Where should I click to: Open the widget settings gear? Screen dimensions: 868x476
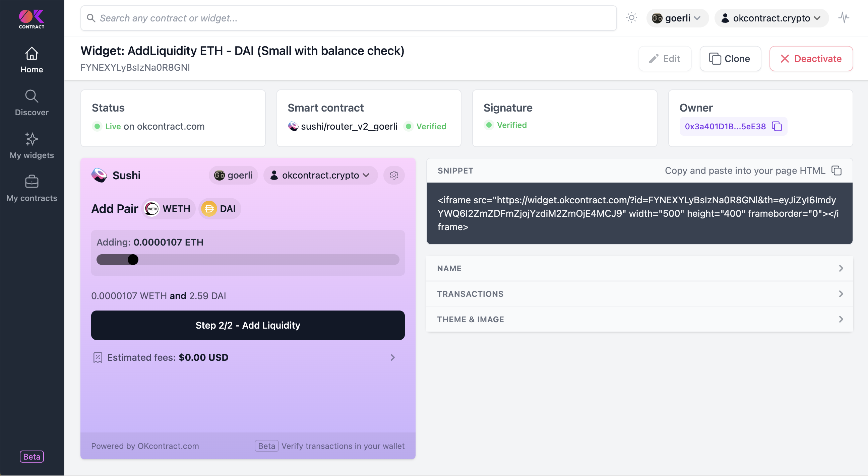pos(394,175)
